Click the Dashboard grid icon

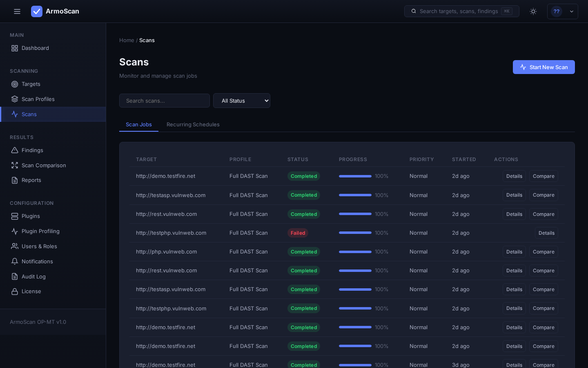[15, 48]
